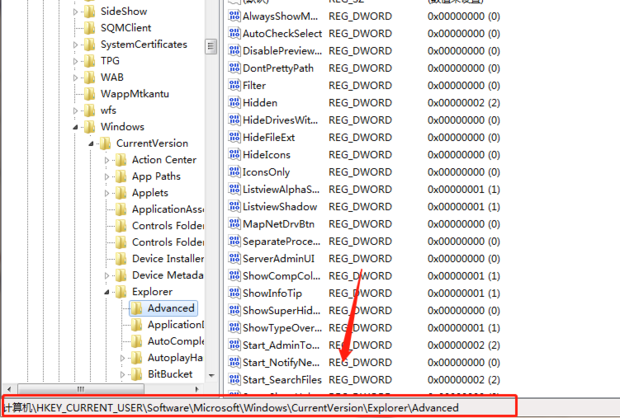Click data value of ShowInfoTip row
The image size is (620, 418).
(x=463, y=293)
